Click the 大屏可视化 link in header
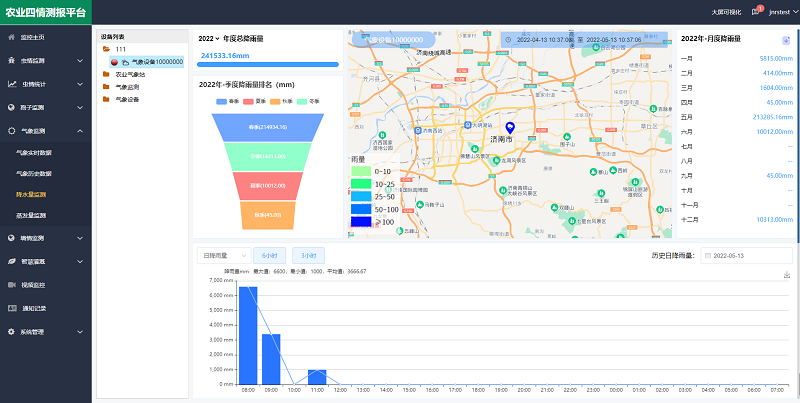The image size is (800, 403). (x=725, y=12)
